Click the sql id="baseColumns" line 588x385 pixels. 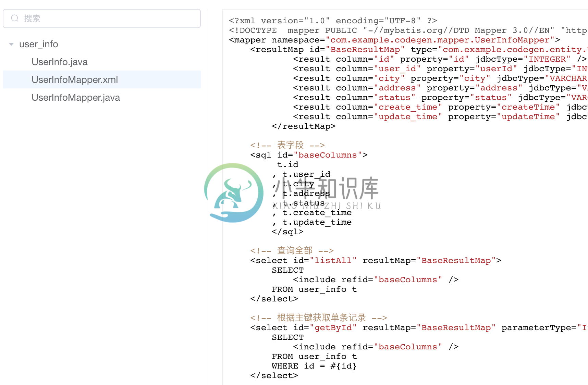(x=309, y=155)
